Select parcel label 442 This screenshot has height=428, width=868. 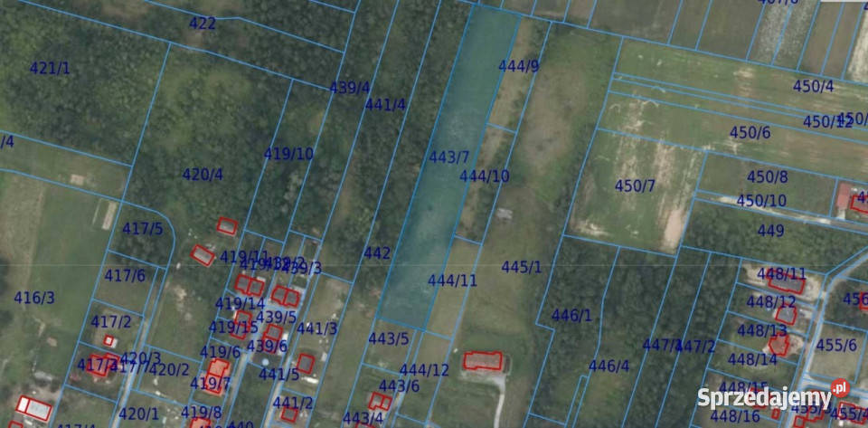tap(377, 253)
